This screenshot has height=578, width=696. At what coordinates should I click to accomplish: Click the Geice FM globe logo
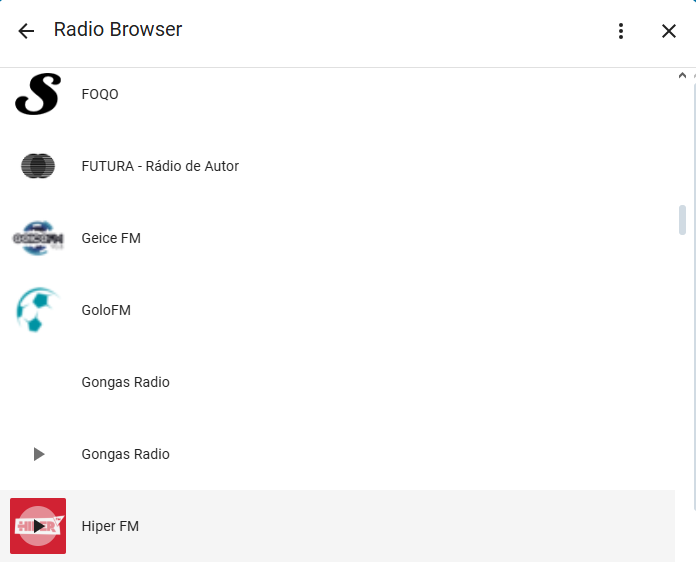tap(38, 238)
